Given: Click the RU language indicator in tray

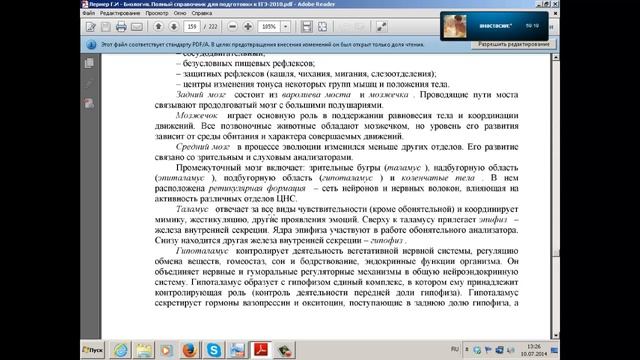Looking at the screenshot, I should [455, 349].
